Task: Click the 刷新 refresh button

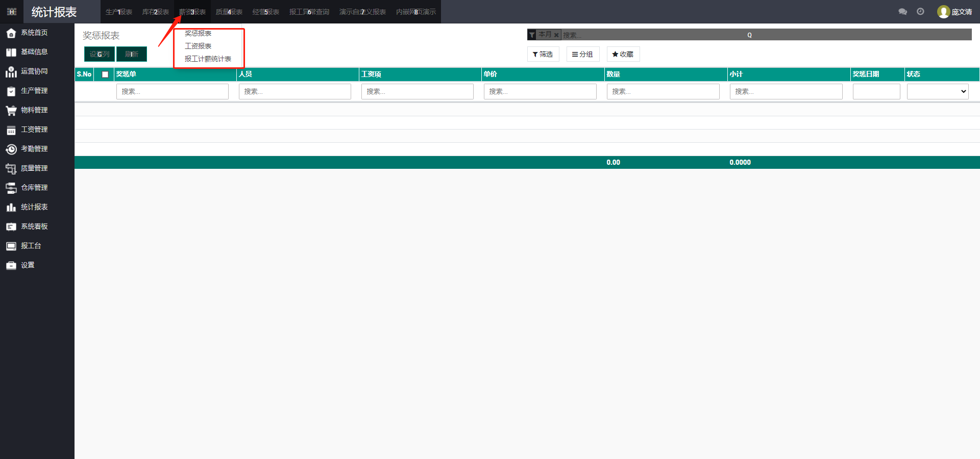Action: [x=132, y=54]
